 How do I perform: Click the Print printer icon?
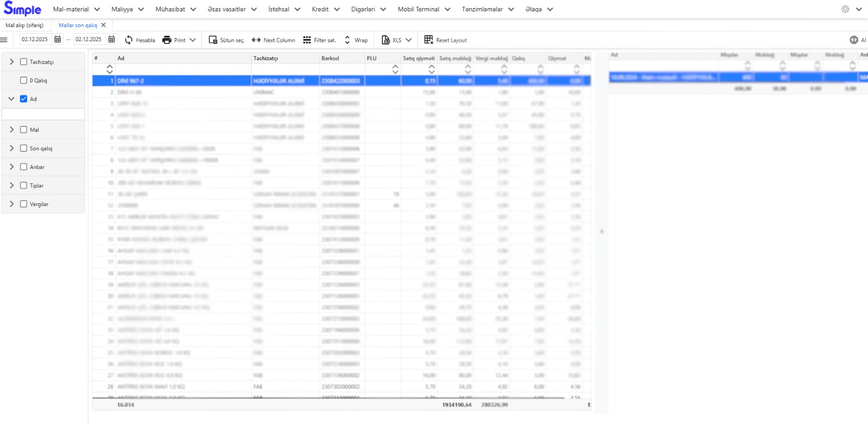tap(167, 40)
